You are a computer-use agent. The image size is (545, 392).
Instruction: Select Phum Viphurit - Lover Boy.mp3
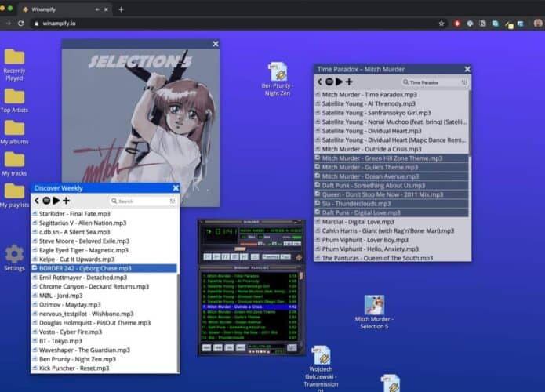point(391,240)
